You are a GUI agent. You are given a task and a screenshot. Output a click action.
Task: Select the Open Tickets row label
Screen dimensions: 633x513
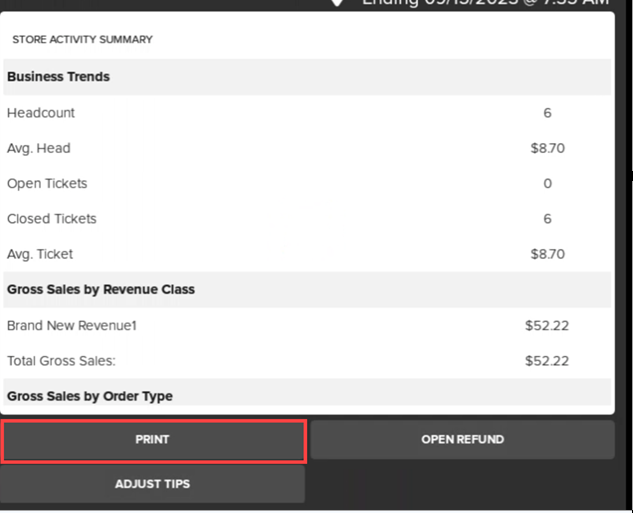[x=47, y=184]
